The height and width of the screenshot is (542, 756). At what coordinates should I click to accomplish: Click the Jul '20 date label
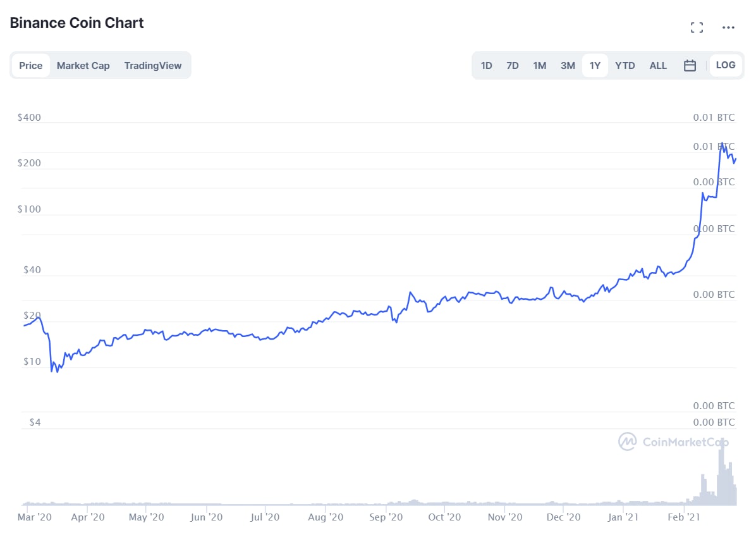(265, 517)
